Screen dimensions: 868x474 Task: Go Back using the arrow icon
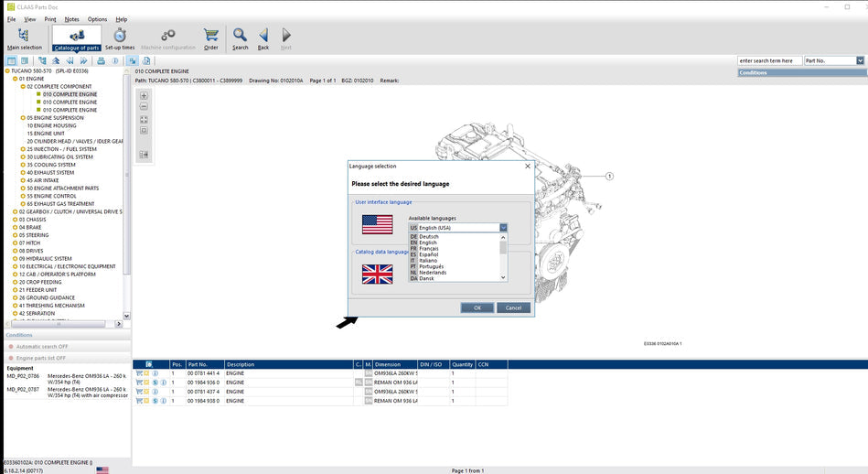(x=263, y=37)
